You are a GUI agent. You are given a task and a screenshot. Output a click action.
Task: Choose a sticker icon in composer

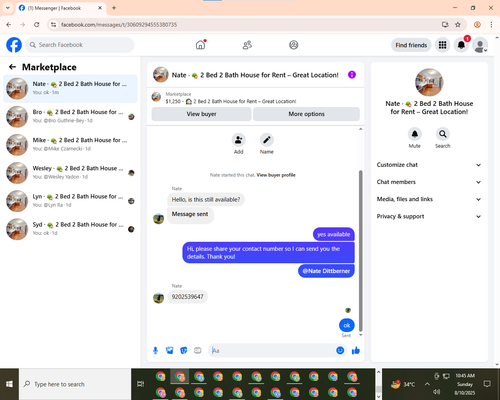point(184,350)
